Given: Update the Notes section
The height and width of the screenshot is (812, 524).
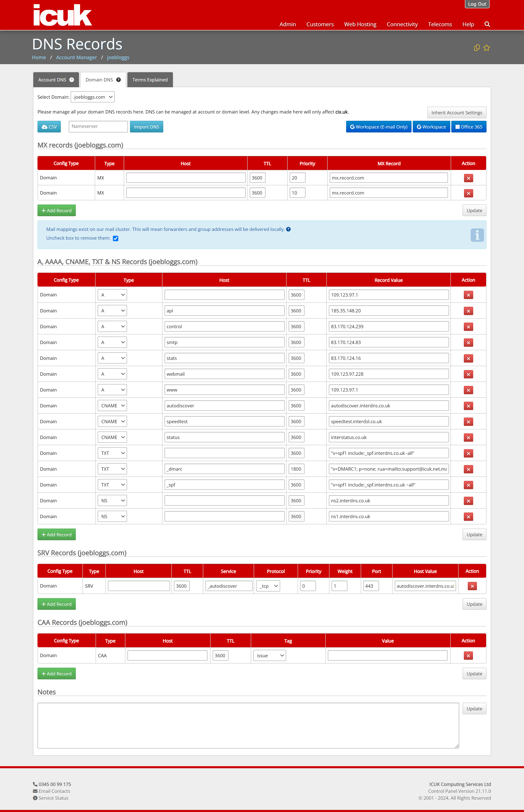Looking at the screenshot, I should pyautogui.click(x=474, y=708).
